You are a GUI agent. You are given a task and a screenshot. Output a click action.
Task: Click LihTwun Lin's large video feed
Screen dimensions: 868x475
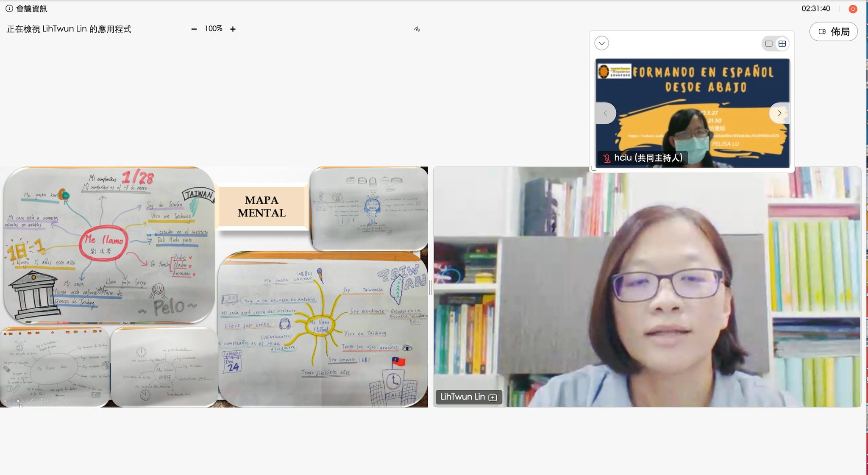(647, 287)
